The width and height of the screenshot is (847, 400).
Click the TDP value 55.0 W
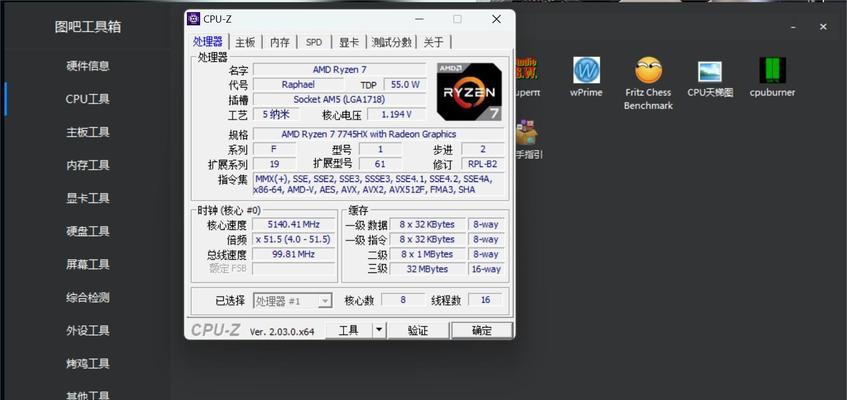(x=404, y=84)
